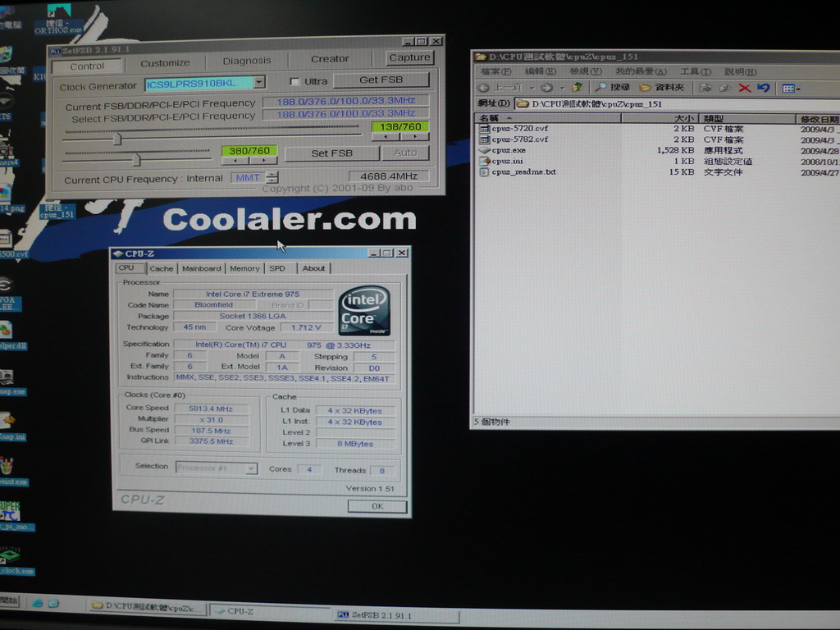Click Show Desktop quick launch icon
This screenshot has height=630, width=840.
coord(53,604)
